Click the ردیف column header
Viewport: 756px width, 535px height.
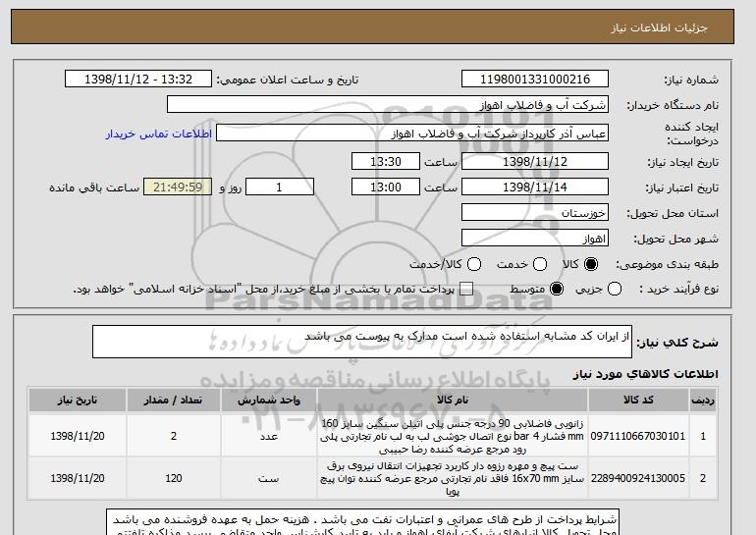pos(703,401)
